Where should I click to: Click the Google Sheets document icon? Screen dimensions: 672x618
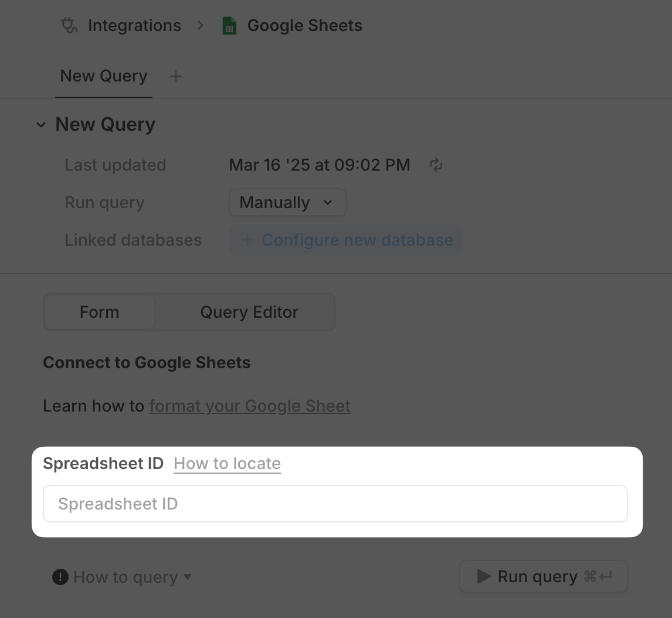229,25
